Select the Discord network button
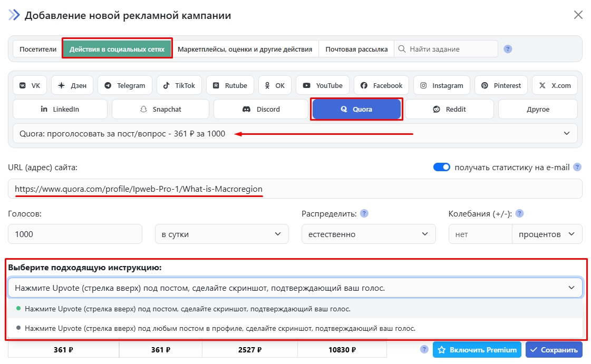591x364 pixels. [x=260, y=110]
